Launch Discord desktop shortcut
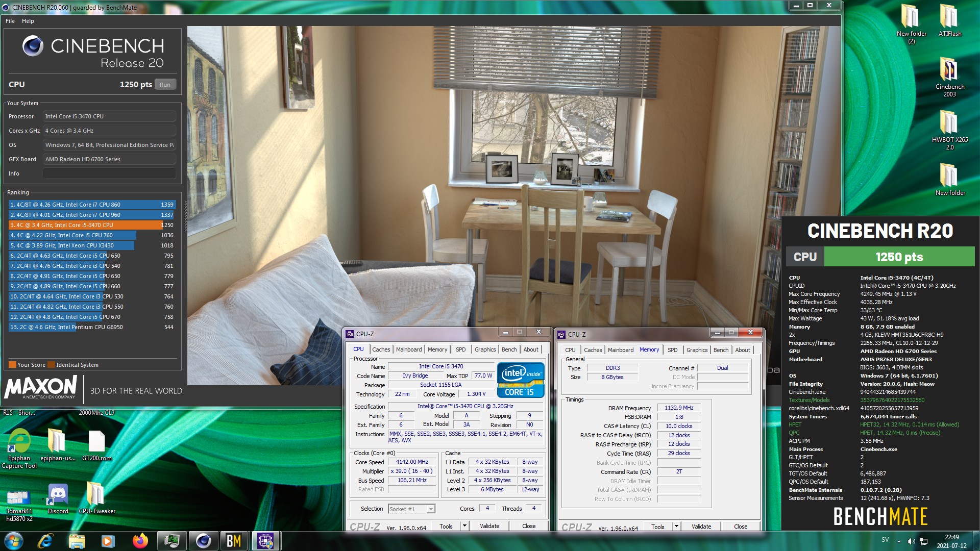This screenshot has width=980, height=551. (x=58, y=499)
